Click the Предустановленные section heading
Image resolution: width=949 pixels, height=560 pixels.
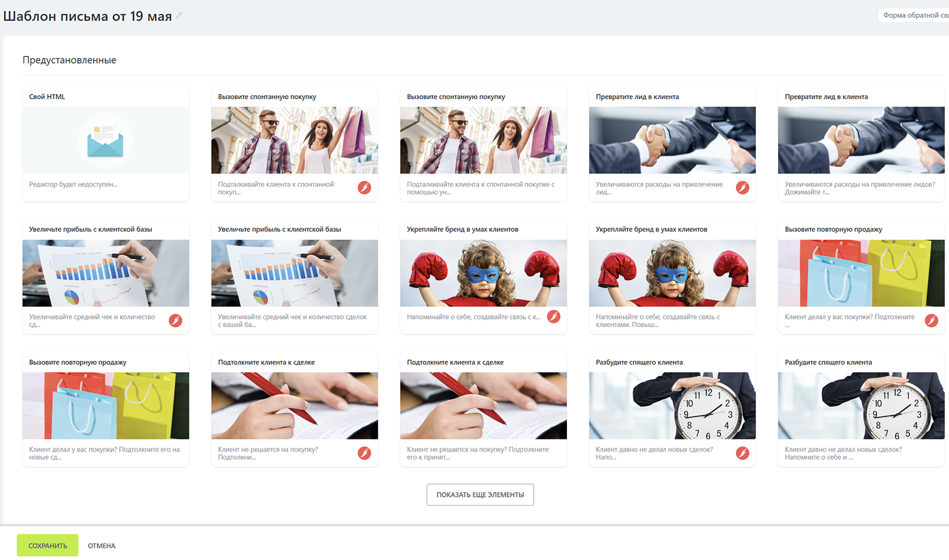click(70, 60)
